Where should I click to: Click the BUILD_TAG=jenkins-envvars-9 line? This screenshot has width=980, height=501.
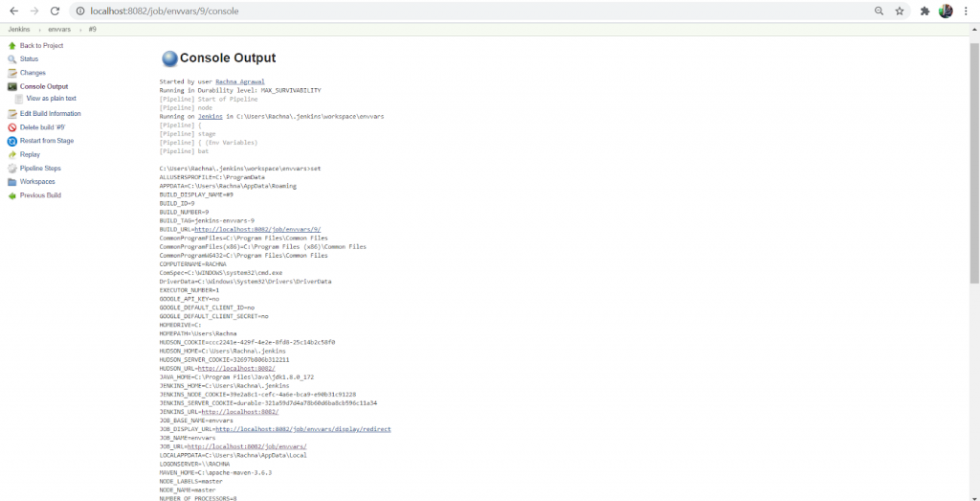click(x=207, y=220)
